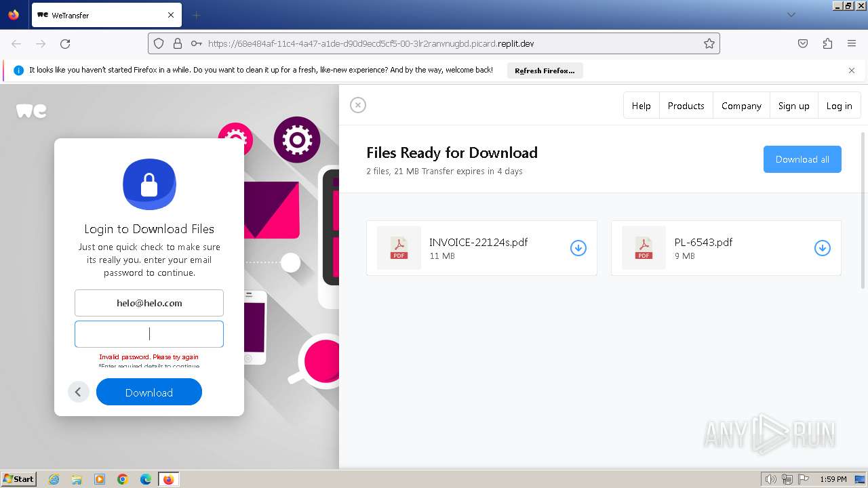The width and height of the screenshot is (868, 488).
Task: Click the WeTransfer 'we' logo
Action: (31, 110)
